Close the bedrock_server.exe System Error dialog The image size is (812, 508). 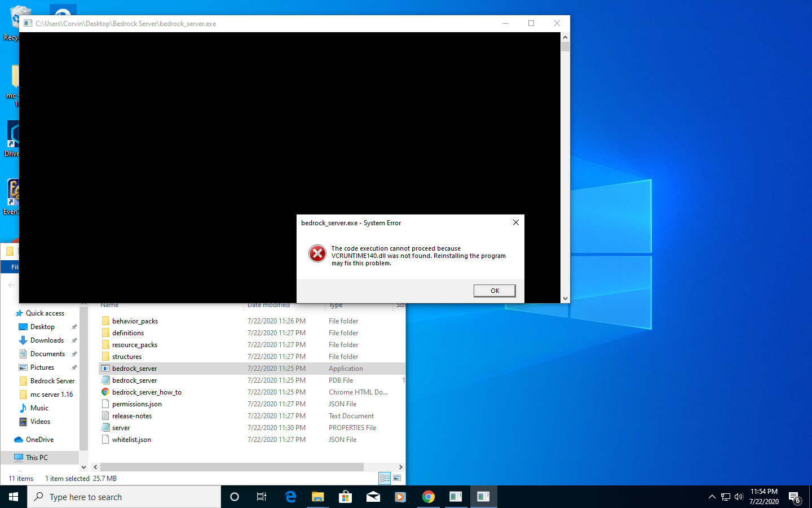pyautogui.click(x=515, y=222)
